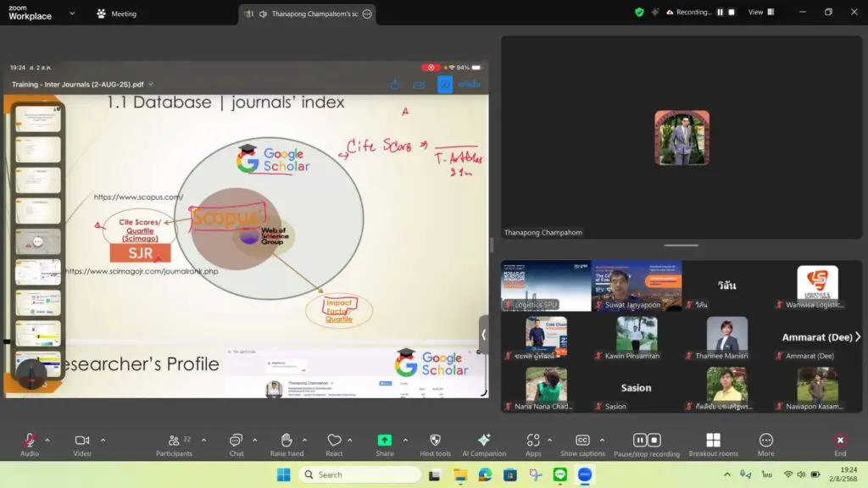Open Wi-Fi network settings in the tray
This screenshot has width=868, height=488.
[788, 474]
